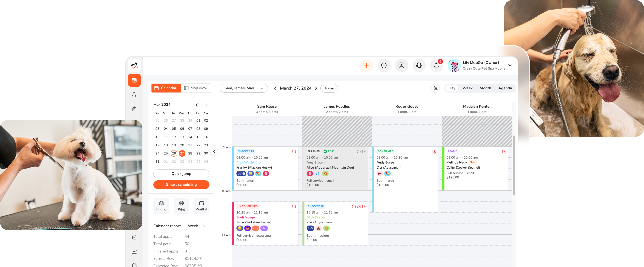Select the Calendar view toggle
644x267 pixels.
point(166,88)
